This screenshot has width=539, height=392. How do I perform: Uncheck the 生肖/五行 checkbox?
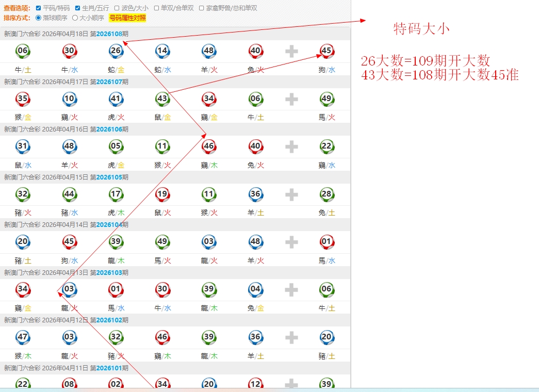77,8
